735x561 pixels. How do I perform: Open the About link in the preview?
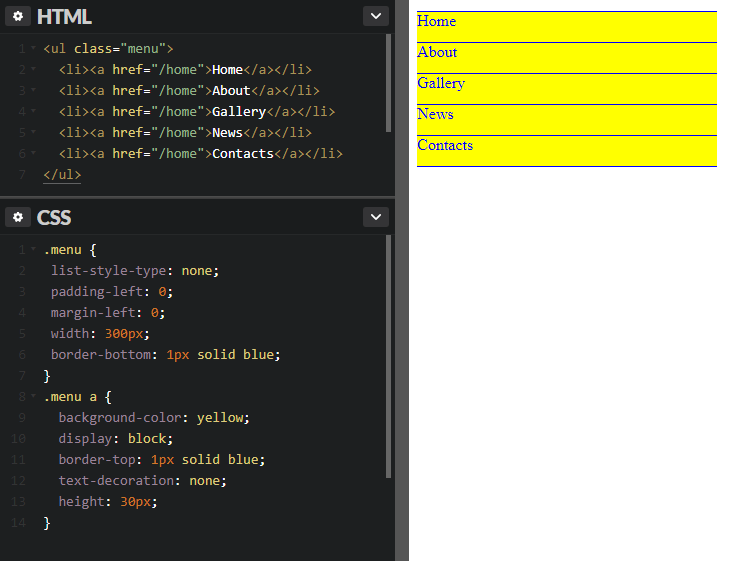coord(438,53)
